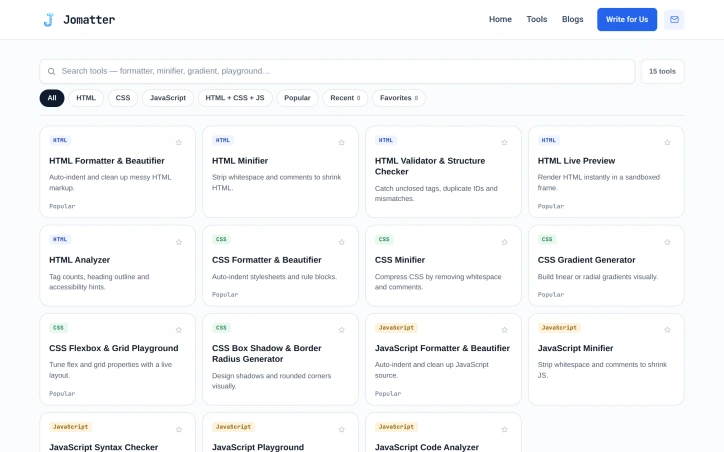Mark CSS Minifier as favorite

point(505,242)
